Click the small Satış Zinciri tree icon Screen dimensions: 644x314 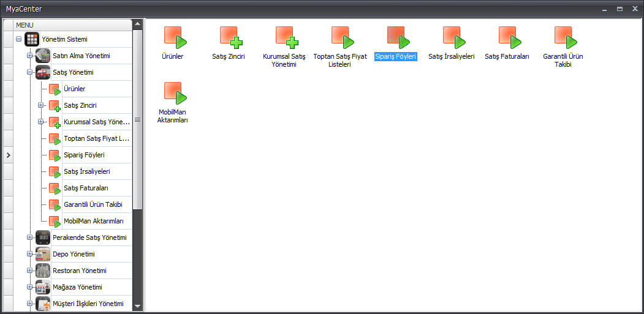55,105
